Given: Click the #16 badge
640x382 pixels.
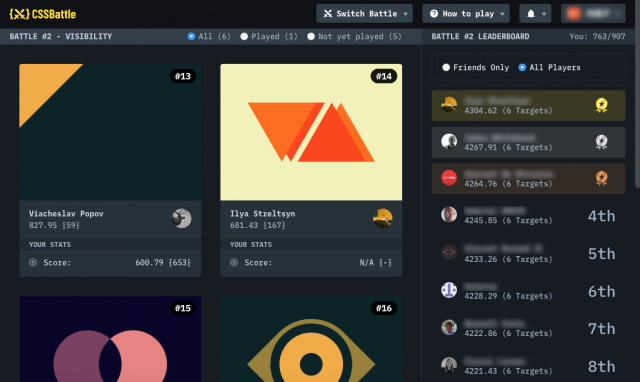Looking at the screenshot, I should 384,308.
